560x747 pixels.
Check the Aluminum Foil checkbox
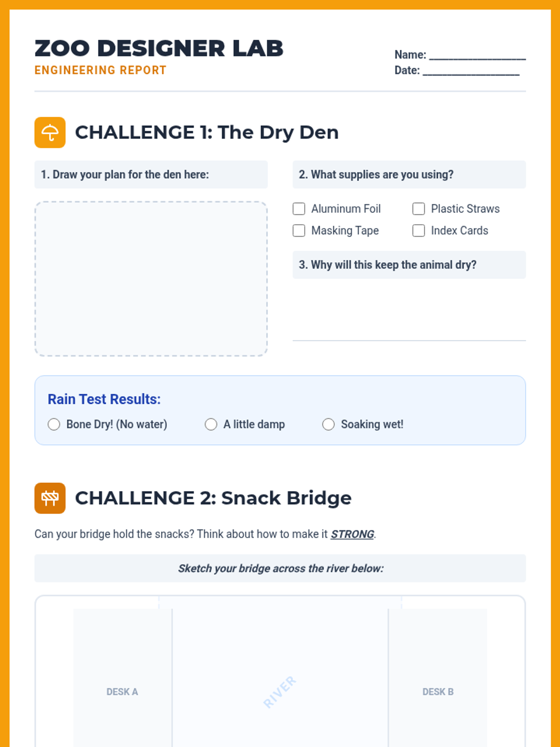(x=299, y=209)
